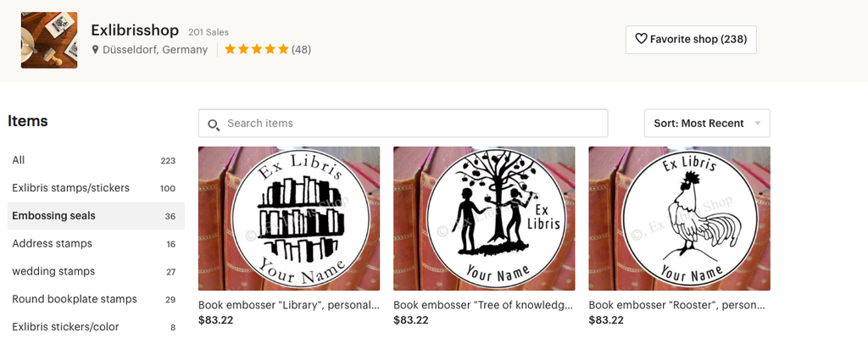The image size is (868, 338).
Task: Click the heart icon in Favorite shop
Action: (641, 39)
